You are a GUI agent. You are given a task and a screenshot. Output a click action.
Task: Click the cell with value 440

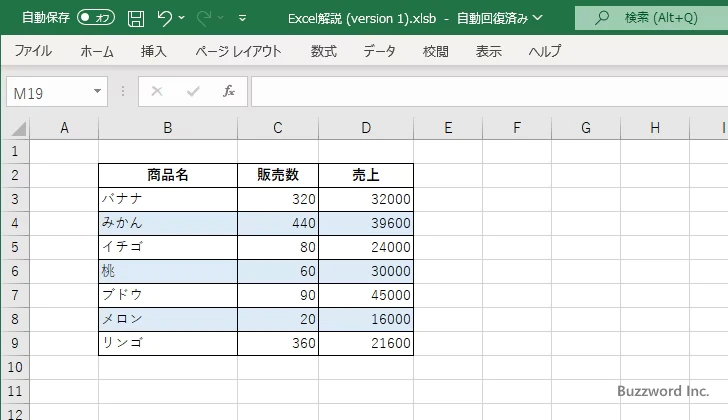278,224
